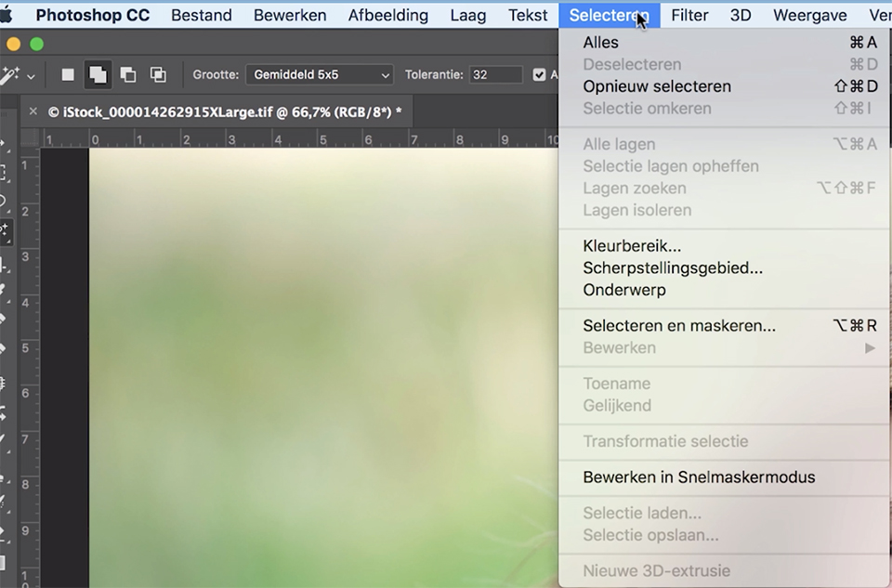Choose the New selection mode icon

pyautogui.click(x=68, y=74)
